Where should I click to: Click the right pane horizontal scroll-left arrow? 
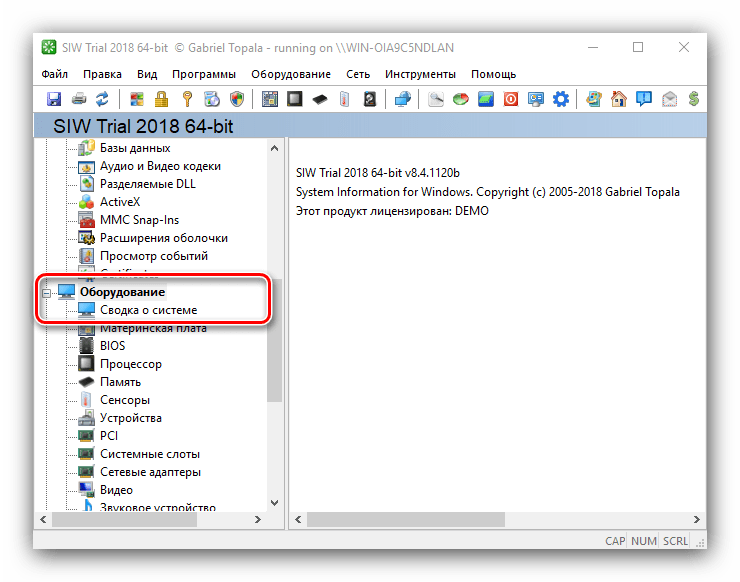click(x=298, y=519)
